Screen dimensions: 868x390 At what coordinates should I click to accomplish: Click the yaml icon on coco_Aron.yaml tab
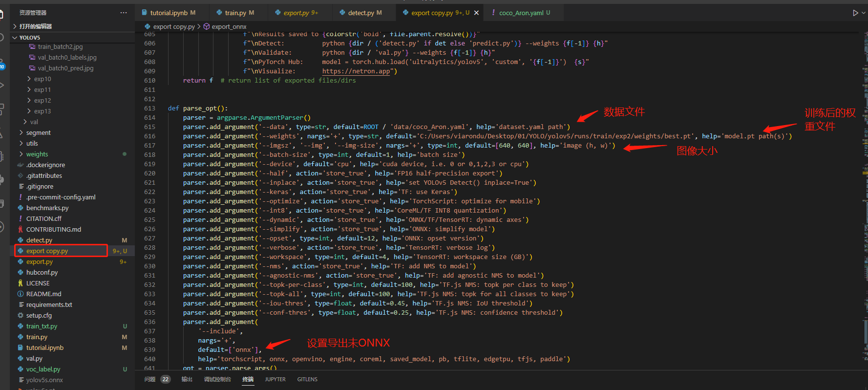493,13
